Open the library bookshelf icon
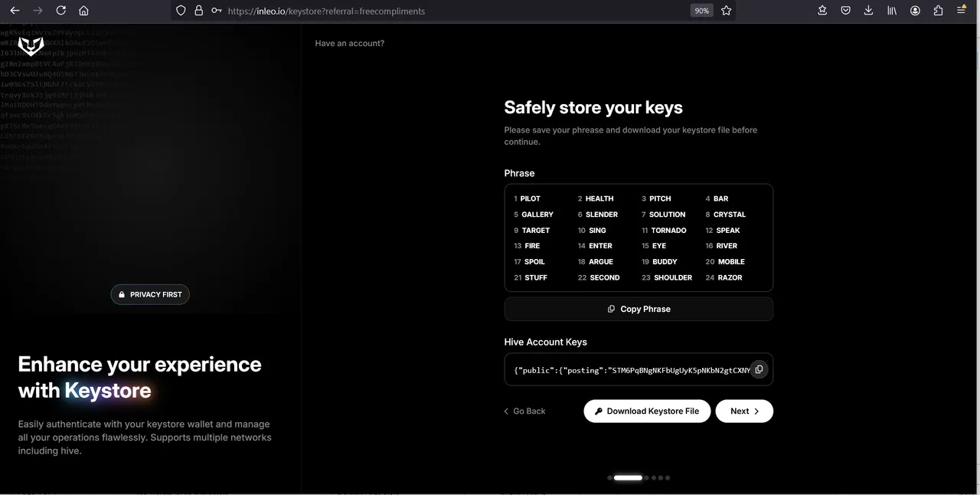Screen dimensions: 980x495 click(892, 11)
